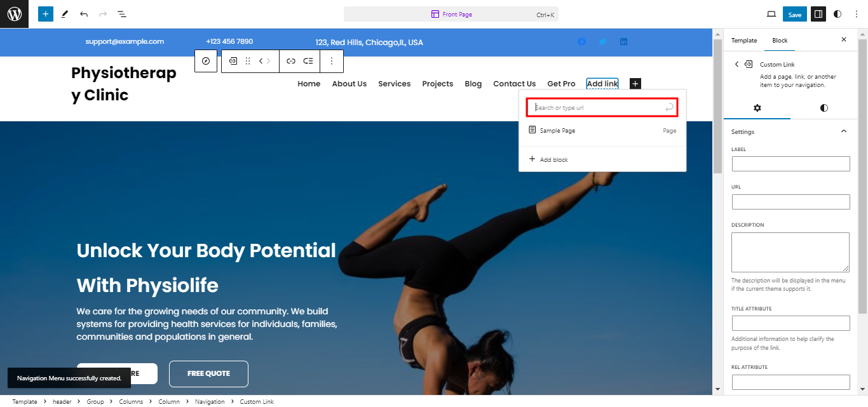868x407 pixels.
Task: Switch to the Template tab
Action: 743,40
